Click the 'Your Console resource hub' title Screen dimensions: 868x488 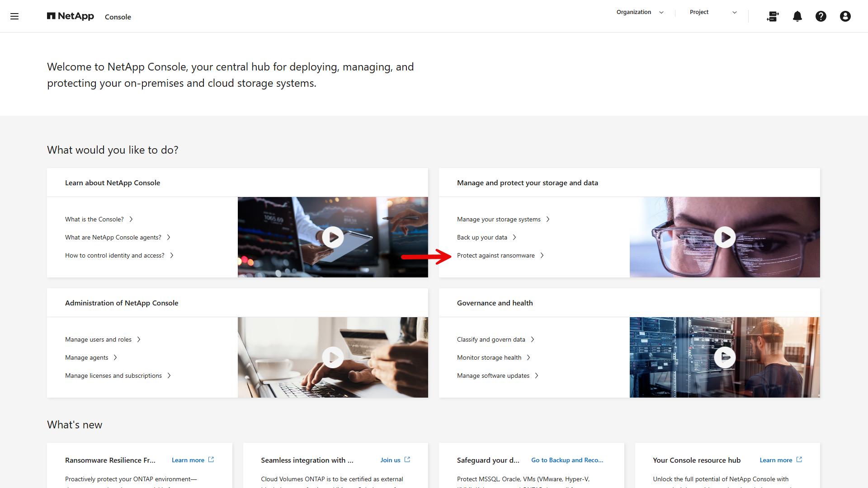[697, 460]
